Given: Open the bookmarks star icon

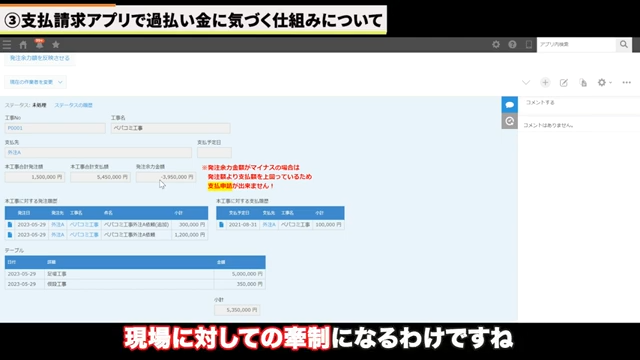Looking at the screenshot, I should 56,44.
